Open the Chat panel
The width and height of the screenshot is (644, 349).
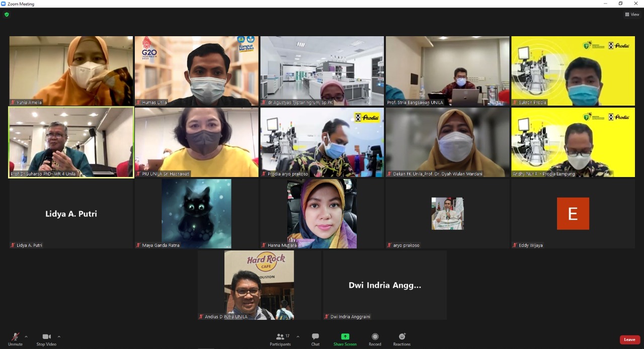(315, 339)
